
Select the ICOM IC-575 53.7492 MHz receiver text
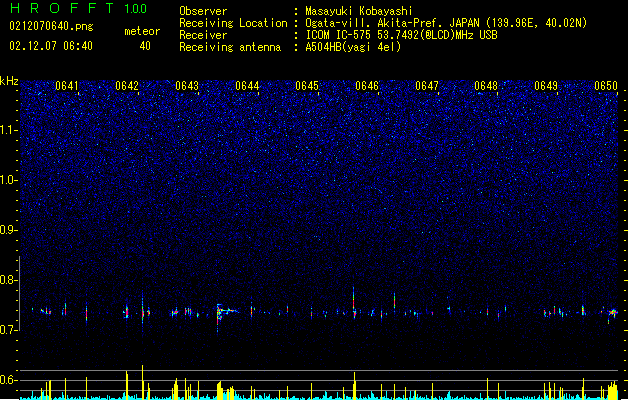[x=401, y=35]
